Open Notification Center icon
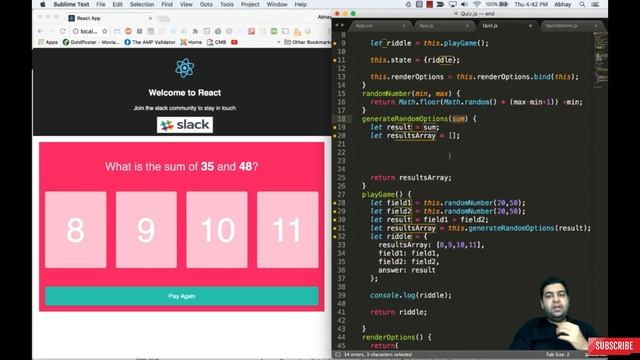The height and width of the screenshot is (360, 640). click(x=595, y=4)
